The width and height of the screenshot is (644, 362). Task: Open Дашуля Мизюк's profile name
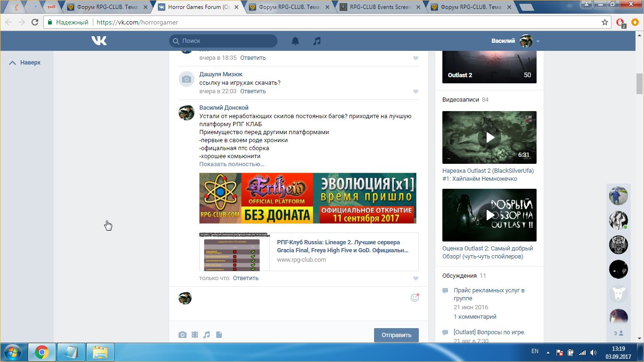(221, 74)
